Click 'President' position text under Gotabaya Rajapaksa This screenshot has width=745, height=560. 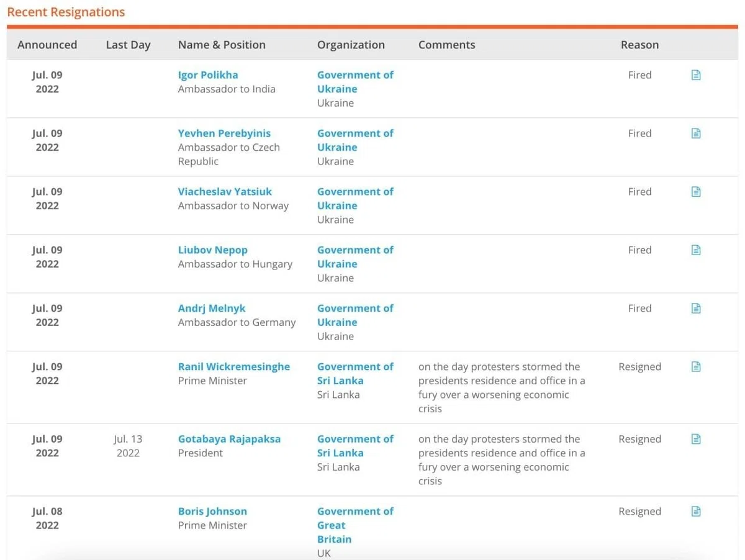click(201, 453)
